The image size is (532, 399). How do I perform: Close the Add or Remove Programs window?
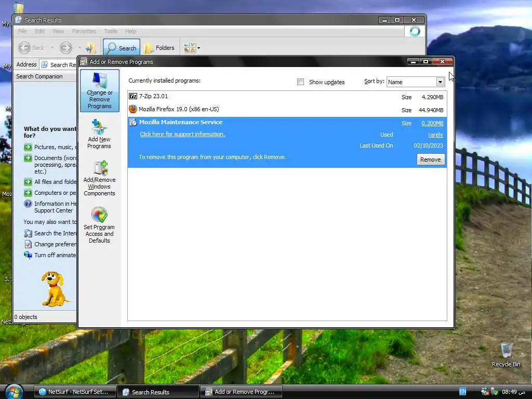[x=442, y=62]
